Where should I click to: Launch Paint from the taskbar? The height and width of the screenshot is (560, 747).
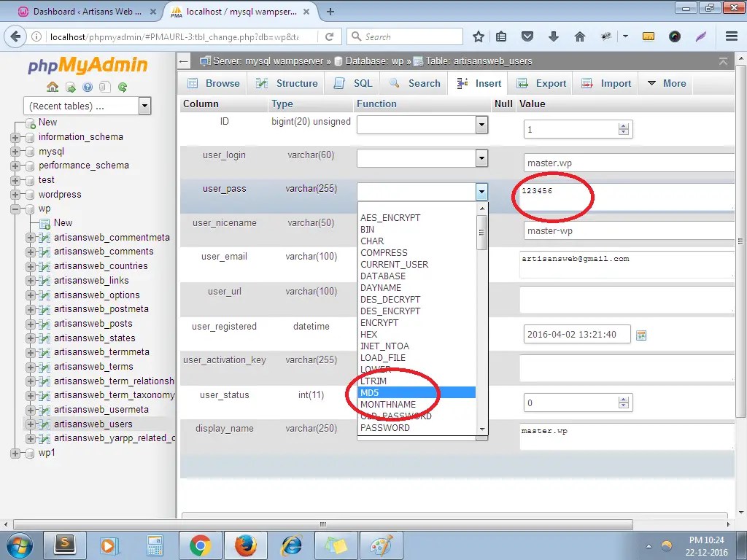coord(381,545)
